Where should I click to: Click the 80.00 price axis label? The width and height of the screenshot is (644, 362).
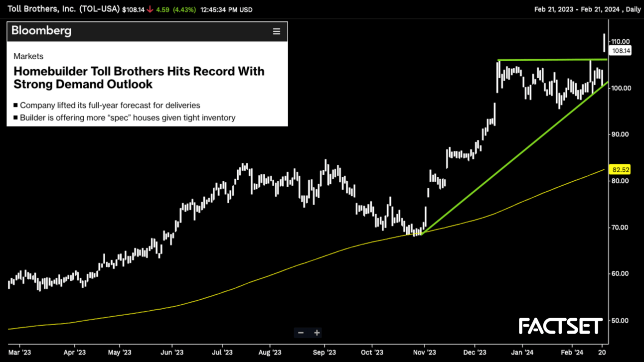(x=621, y=181)
